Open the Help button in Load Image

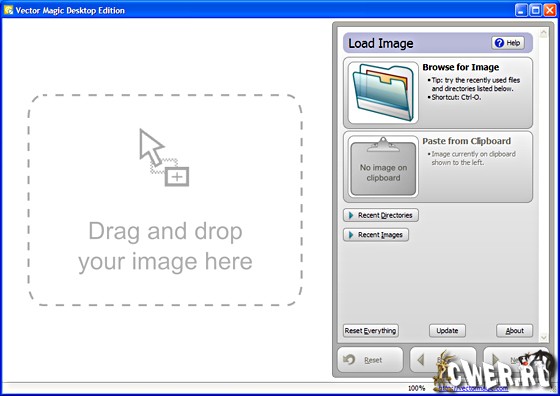[x=508, y=43]
